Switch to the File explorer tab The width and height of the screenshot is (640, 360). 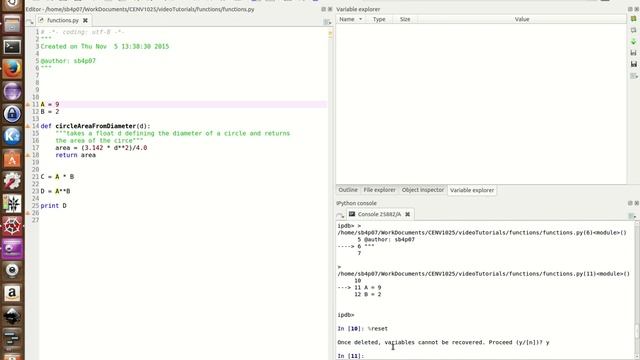(379, 190)
